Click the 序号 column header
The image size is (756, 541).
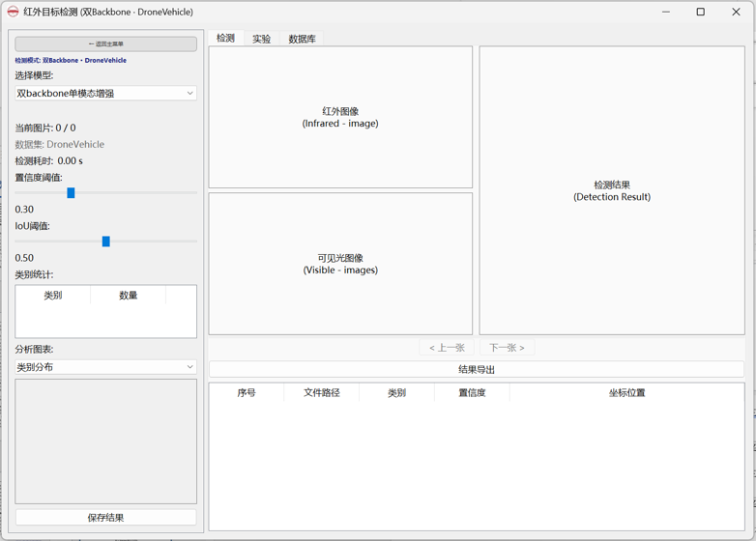247,392
